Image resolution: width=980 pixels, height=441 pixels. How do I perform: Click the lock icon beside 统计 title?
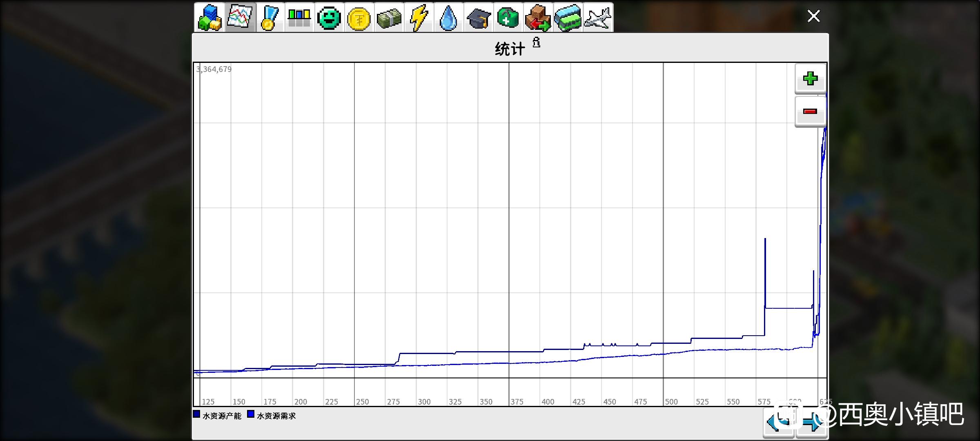[x=536, y=42]
